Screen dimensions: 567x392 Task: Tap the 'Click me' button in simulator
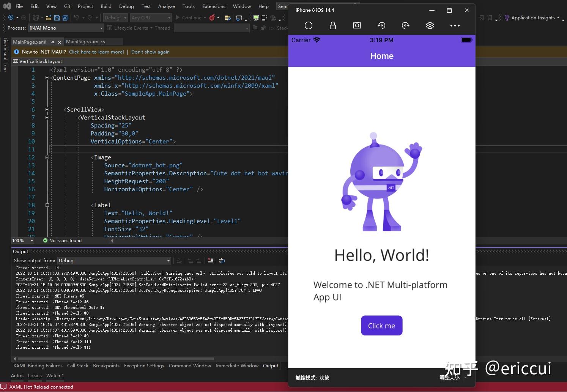coord(381,326)
